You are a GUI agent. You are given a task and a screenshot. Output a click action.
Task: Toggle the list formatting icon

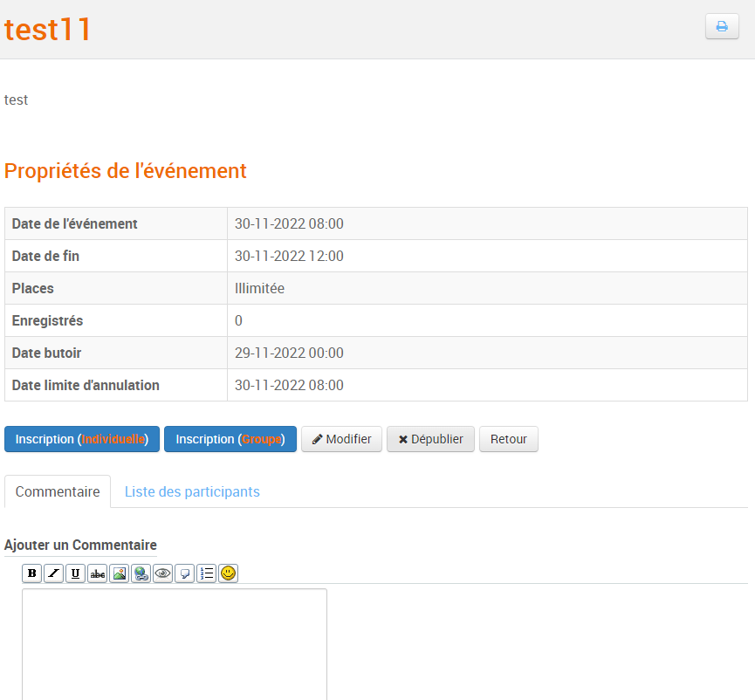pos(206,573)
